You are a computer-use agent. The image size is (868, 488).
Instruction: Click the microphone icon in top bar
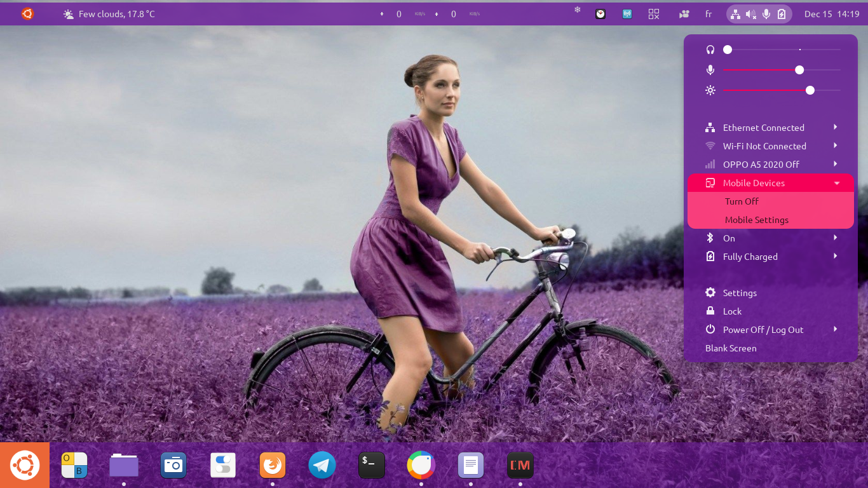click(x=767, y=14)
